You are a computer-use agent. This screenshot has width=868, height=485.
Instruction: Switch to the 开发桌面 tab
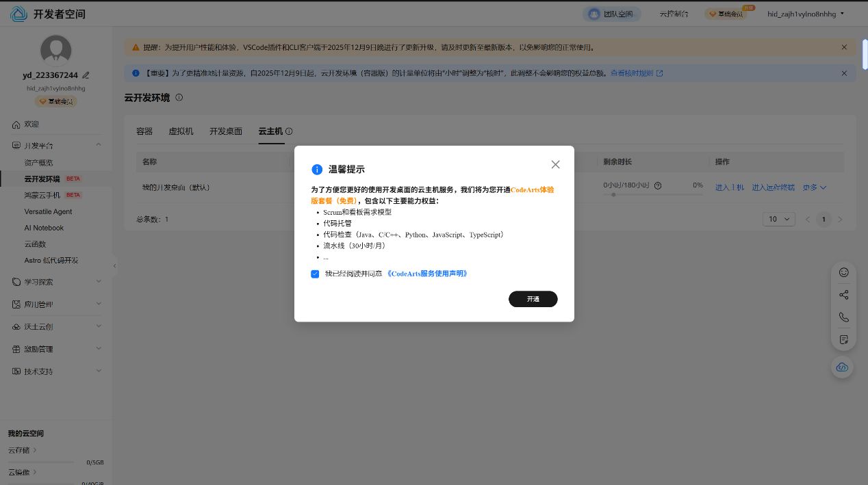(226, 131)
